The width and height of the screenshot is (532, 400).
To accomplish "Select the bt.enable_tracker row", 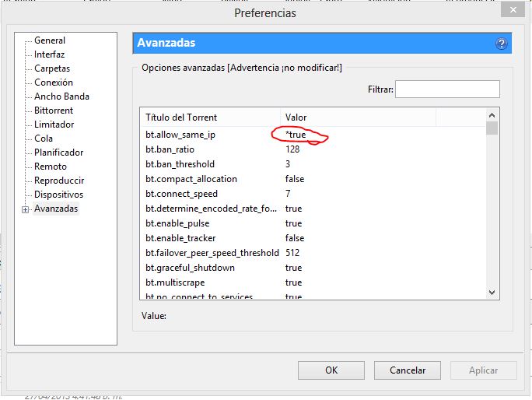I will [313, 238].
